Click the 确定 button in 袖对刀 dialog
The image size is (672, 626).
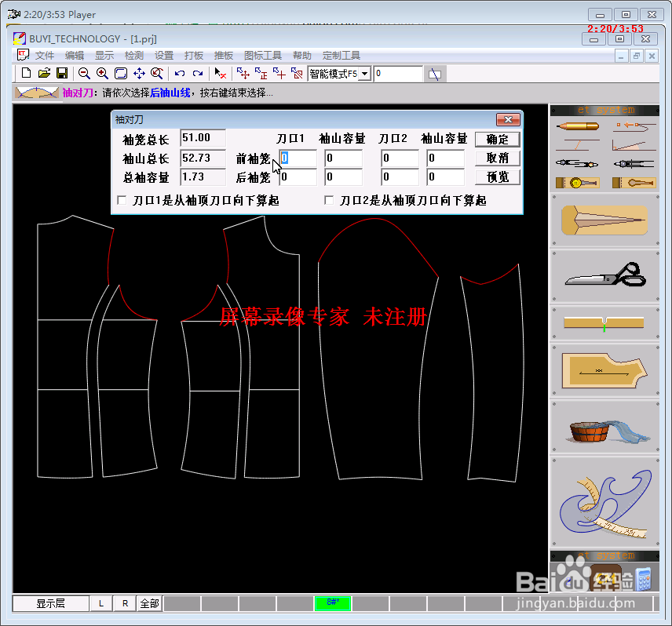[498, 139]
